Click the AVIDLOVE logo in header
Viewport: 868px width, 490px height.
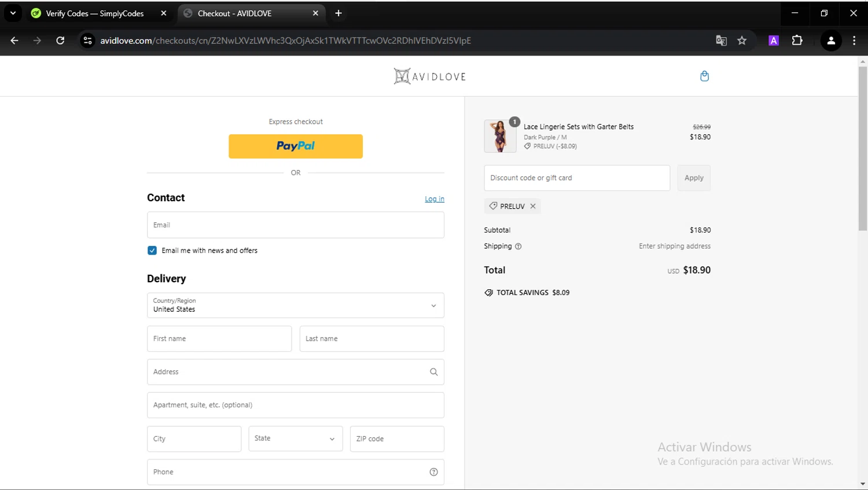(430, 76)
